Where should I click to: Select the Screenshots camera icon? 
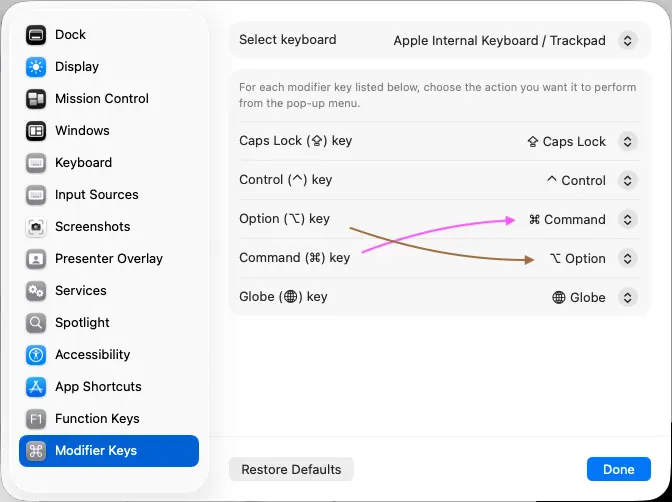[36, 227]
